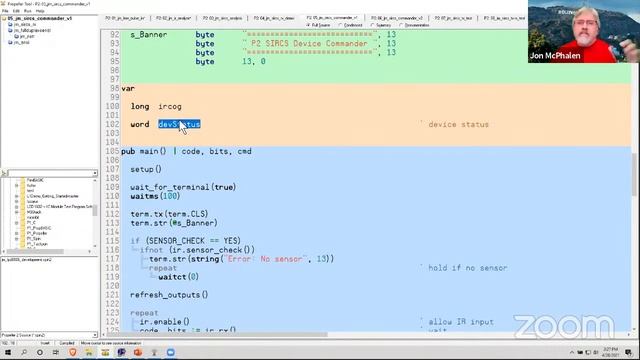The image size is (640, 360).
Task: Select the 05_jm_sircs_commander_v1 root object
Action: [x=37, y=18]
